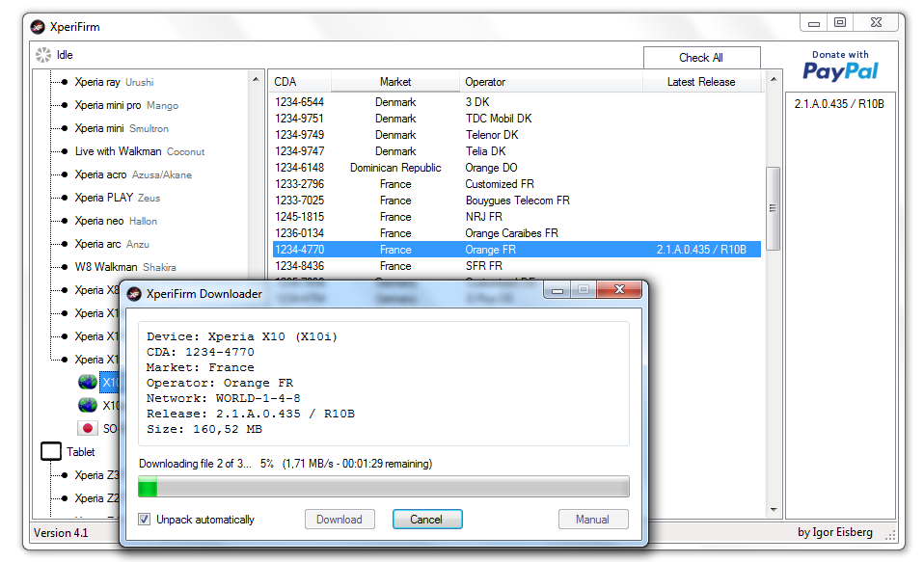Viewport: 924px width, 562px height.
Task: Click the firmware list scrollbar thumb
Action: (x=773, y=208)
